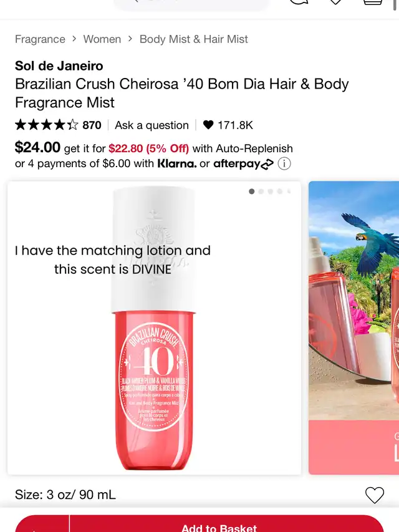Screen dimensions: 399x532
Task: Open Body Mist & Hair Mist breadcrumb
Action: pos(194,39)
